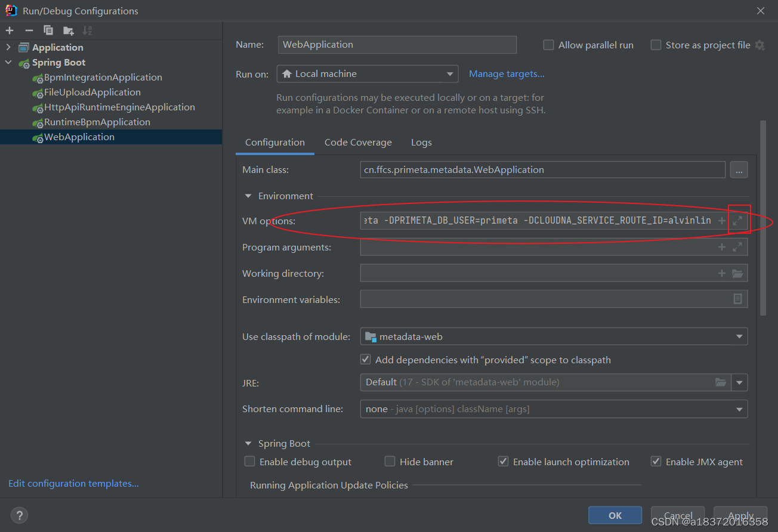The image size is (778, 532).
Task: Click the Cancel button
Action: coord(678,515)
